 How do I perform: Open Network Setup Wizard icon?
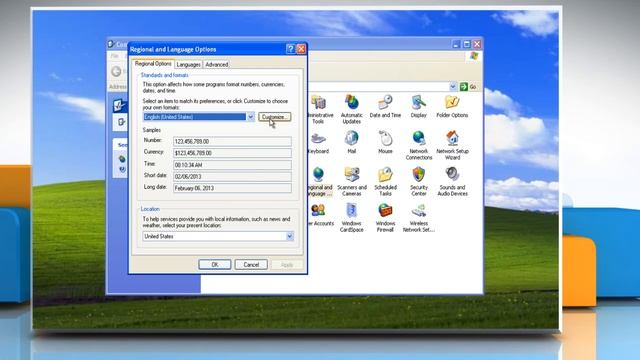[452, 139]
